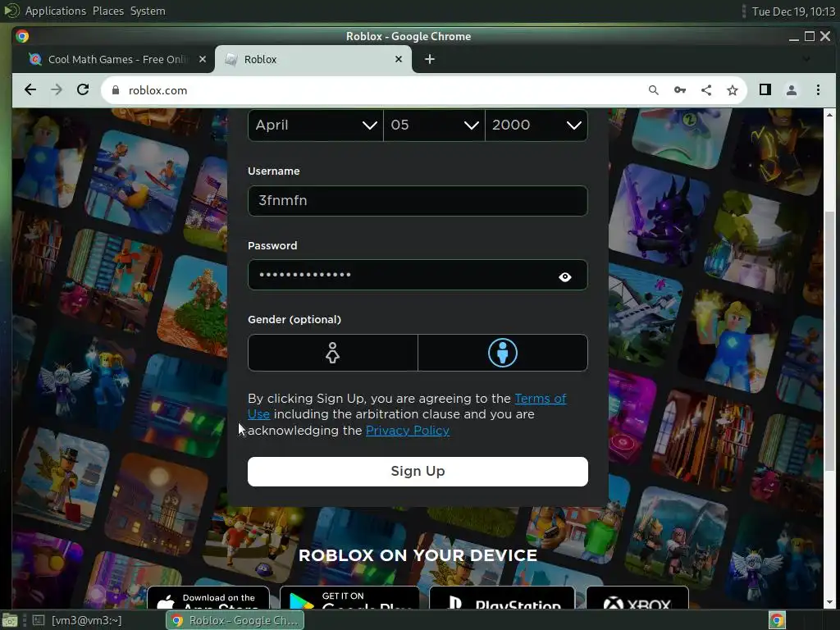Open the Applications menu
This screenshot has width=840, height=630.
pyautogui.click(x=55, y=11)
